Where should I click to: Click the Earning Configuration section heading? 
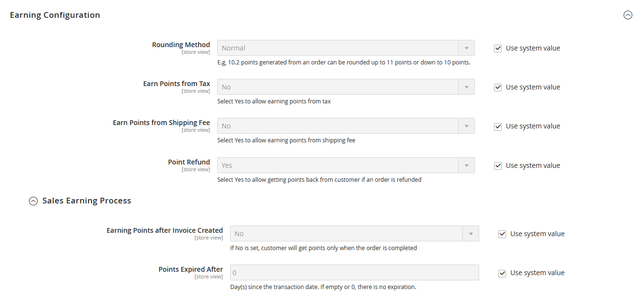pos(55,15)
